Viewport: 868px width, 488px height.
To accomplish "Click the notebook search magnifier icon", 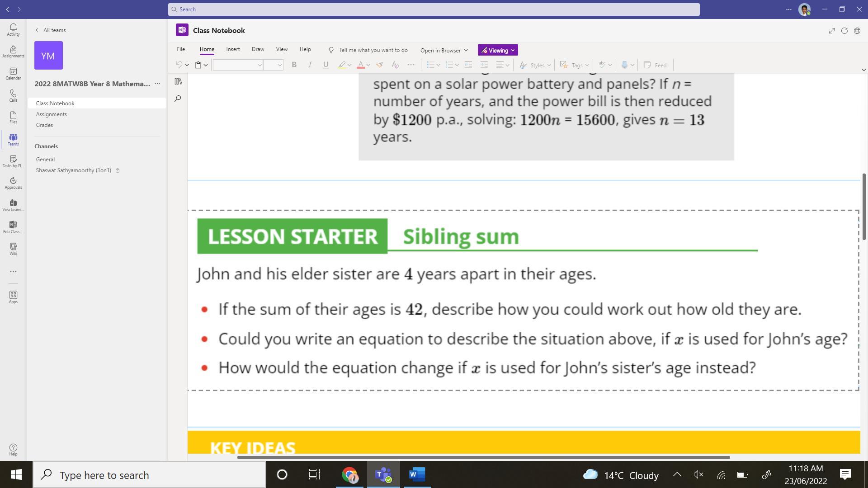I will pos(178,99).
